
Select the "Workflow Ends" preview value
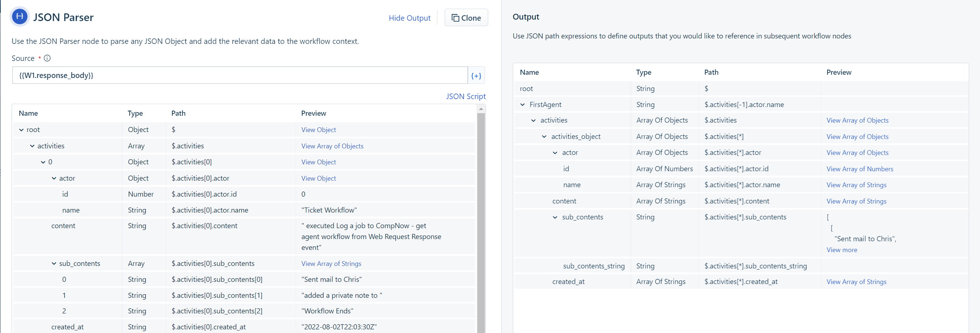coord(327,311)
